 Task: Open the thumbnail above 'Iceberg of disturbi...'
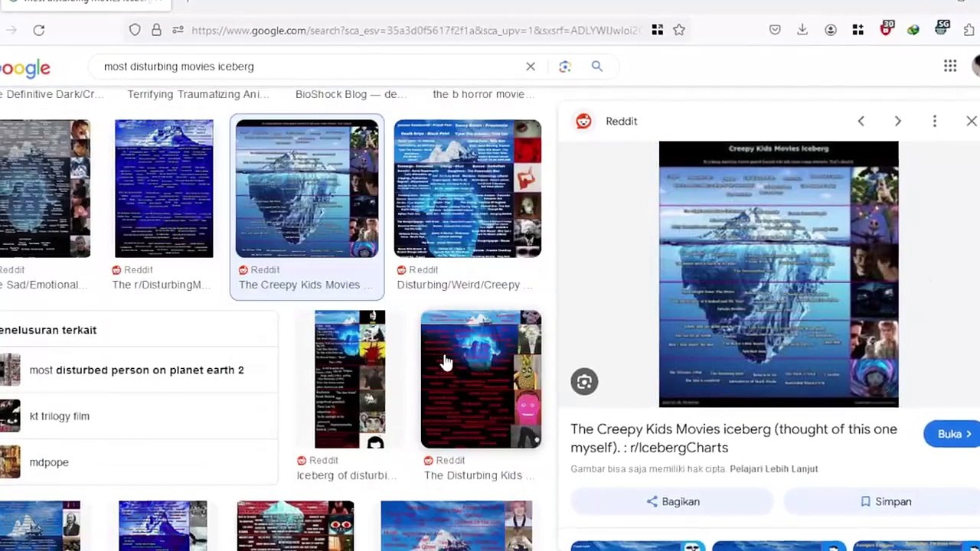click(350, 379)
